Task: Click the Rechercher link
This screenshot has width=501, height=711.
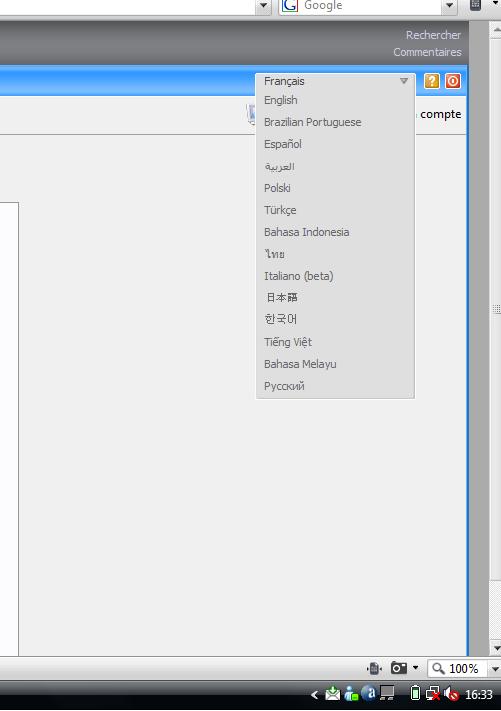Action: pos(433,35)
